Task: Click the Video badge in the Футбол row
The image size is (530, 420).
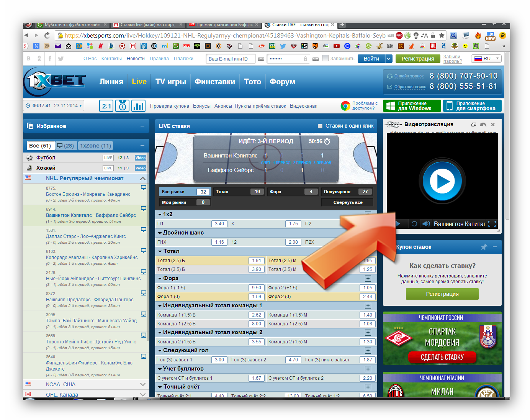Action: click(141, 158)
